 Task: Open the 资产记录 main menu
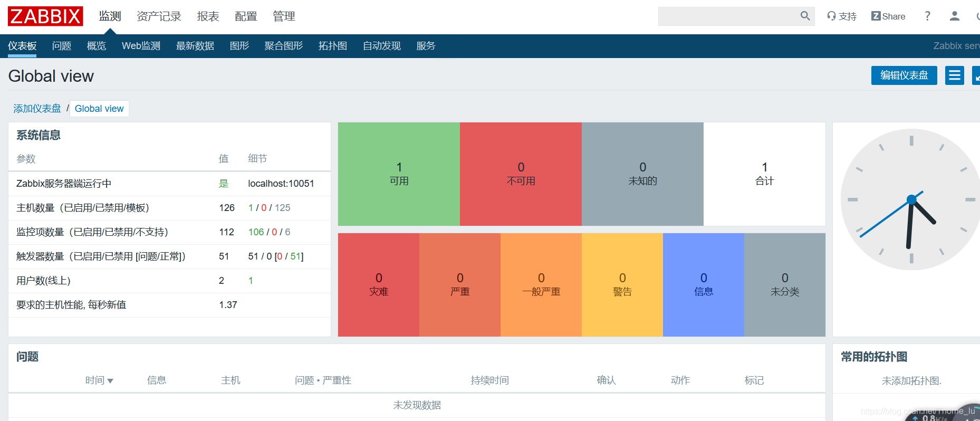(159, 16)
